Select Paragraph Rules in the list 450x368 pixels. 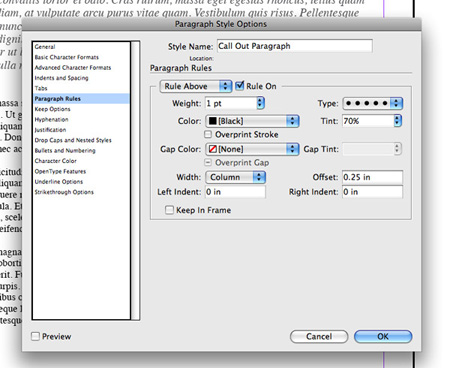pos(81,98)
